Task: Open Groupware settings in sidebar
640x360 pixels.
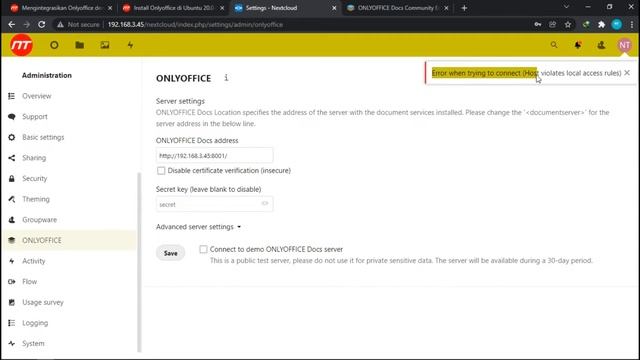Action: tap(40, 220)
